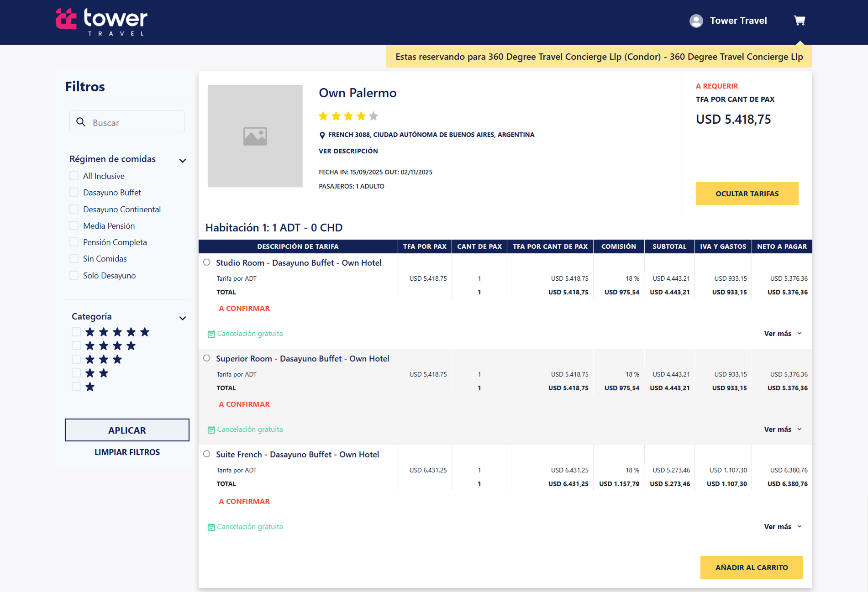Click the calendar icon for Studio Room cancellation
Viewport: 868px width, 592px height.
pyautogui.click(x=211, y=334)
